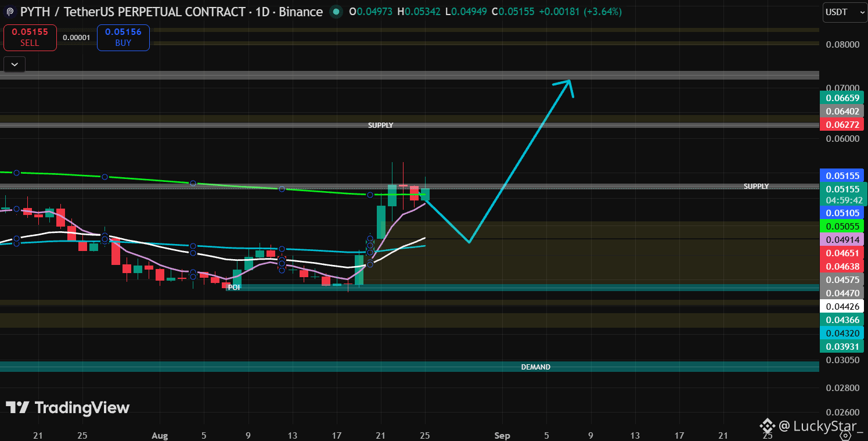Screen dimensions: 868x441
Task: Select the 0.04366 price label
Action: (x=842, y=320)
